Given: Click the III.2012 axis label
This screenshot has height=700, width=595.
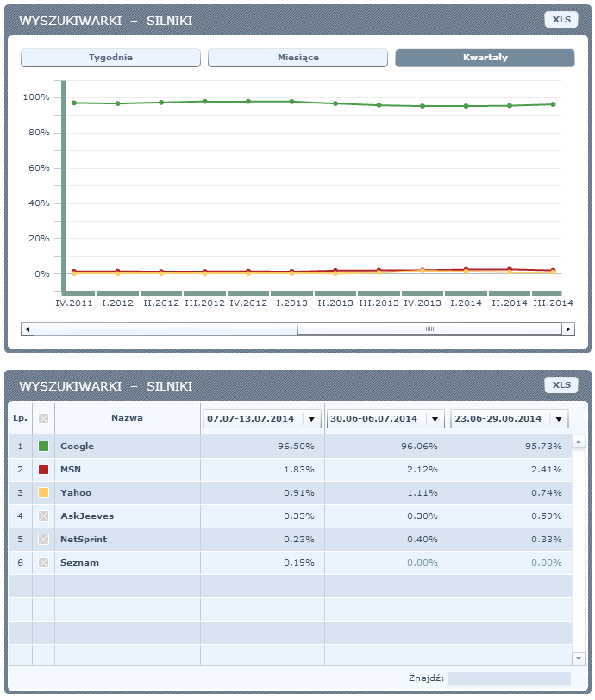Looking at the screenshot, I should coord(204,303).
